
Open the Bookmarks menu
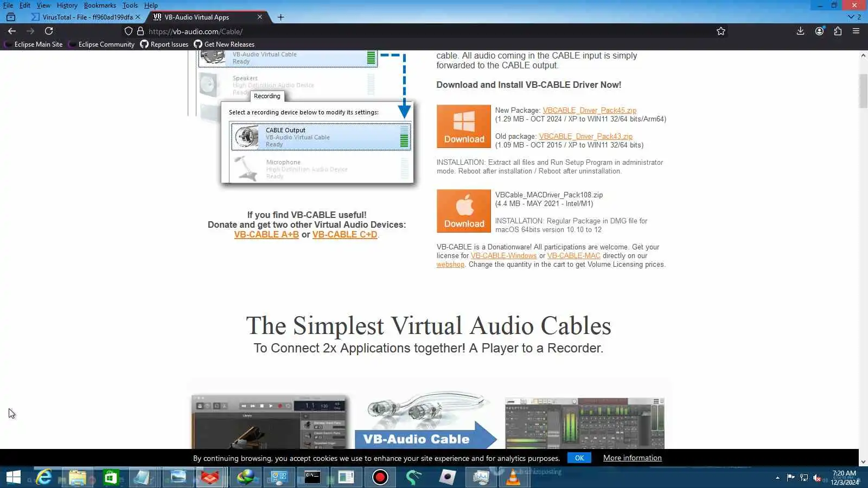(100, 5)
